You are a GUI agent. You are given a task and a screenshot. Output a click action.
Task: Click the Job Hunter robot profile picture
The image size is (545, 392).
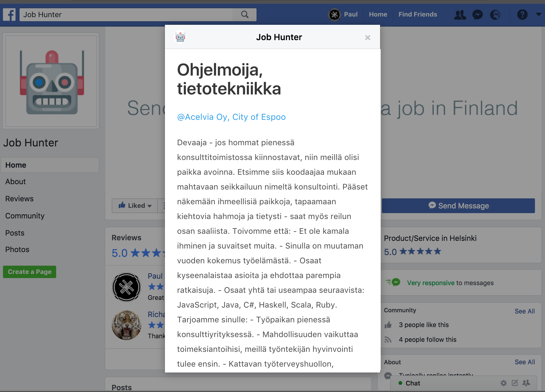[51, 81]
